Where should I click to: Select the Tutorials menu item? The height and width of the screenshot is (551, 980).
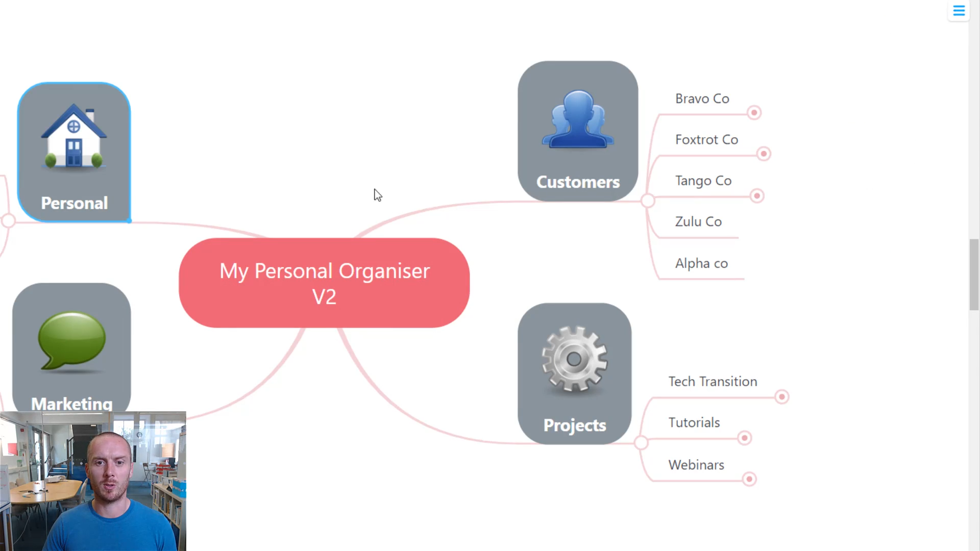pos(695,422)
